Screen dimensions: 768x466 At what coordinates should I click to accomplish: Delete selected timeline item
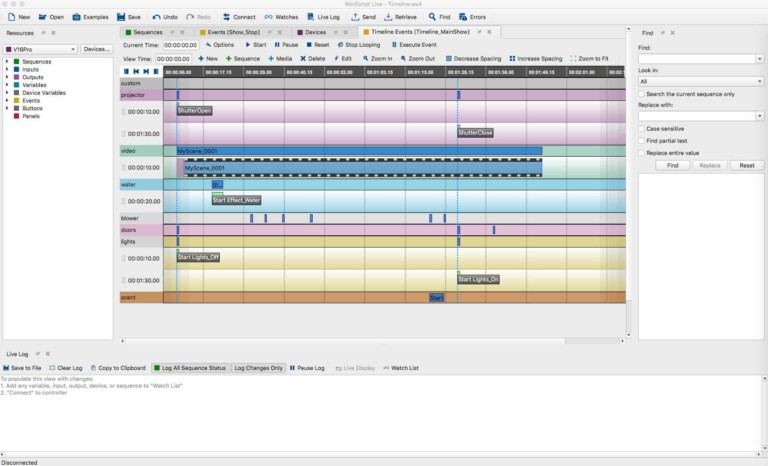tap(312, 58)
